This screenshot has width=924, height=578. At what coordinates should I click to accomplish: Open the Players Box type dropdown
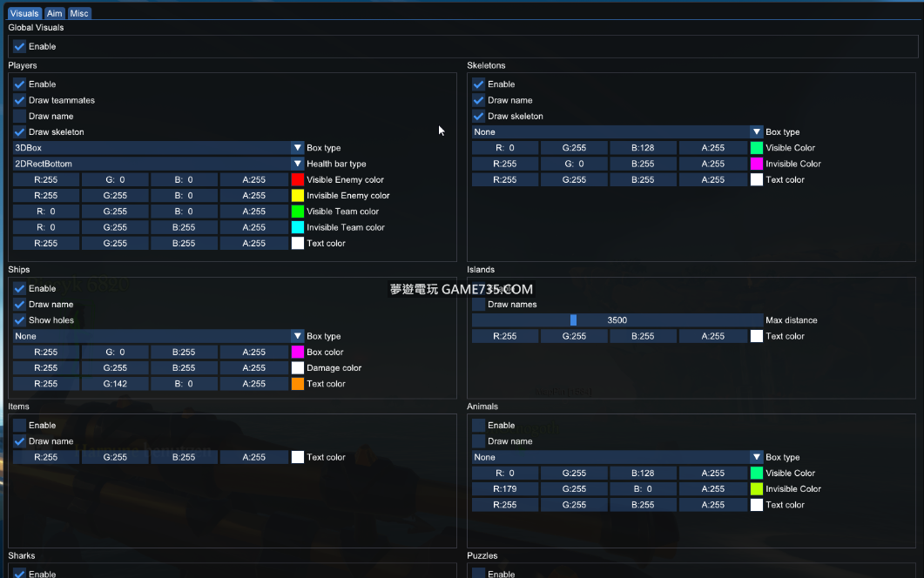pyautogui.click(x=297, y=148)
